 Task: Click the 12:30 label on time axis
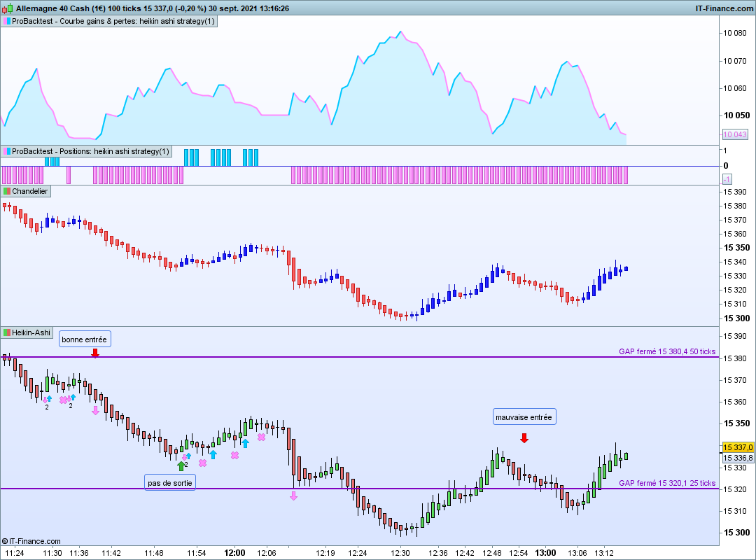400,553
